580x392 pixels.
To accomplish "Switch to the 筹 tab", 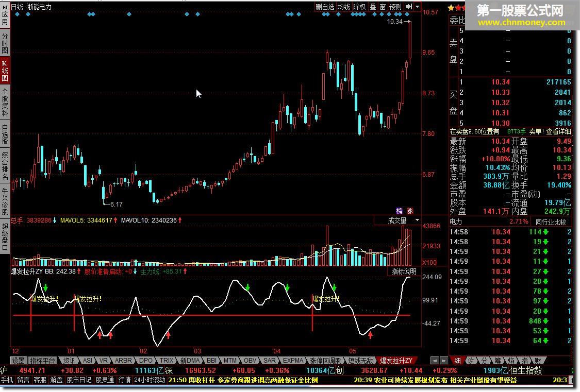I will click(x=498, y=361).
